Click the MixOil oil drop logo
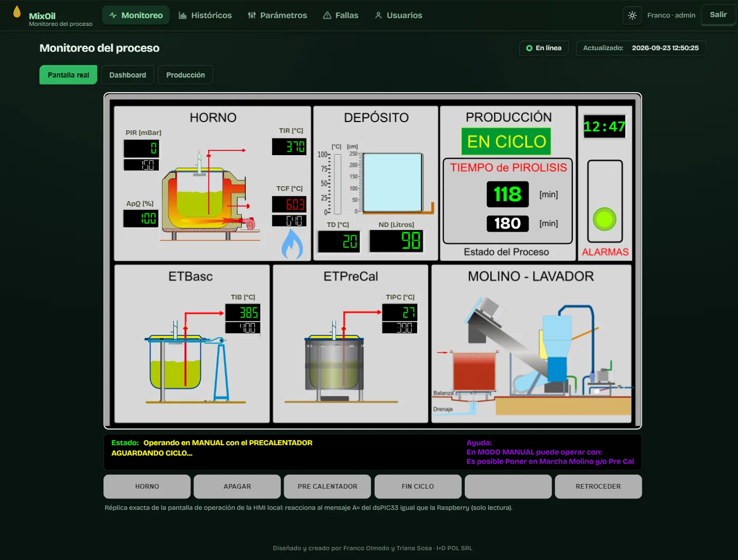The image size is (738, 560). point(17,12)
